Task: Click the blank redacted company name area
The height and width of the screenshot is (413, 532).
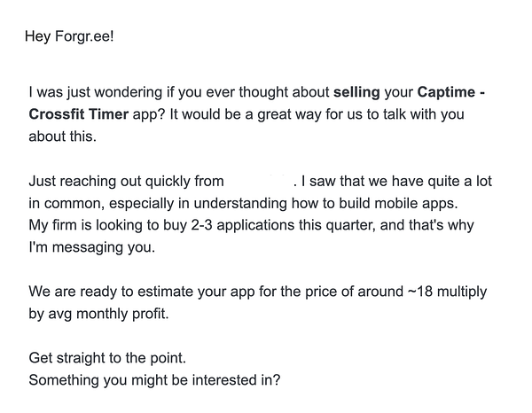Action: 258,182
